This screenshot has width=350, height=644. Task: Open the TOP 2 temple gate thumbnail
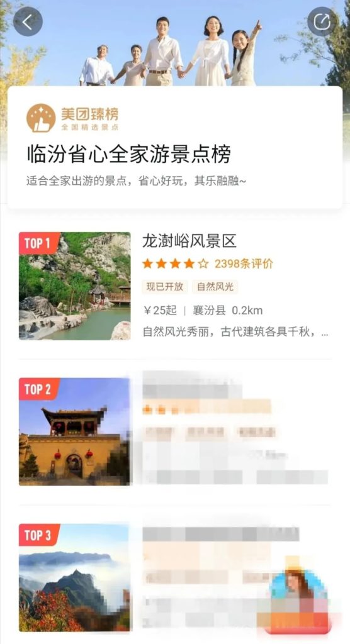click(x=75, y=431)
